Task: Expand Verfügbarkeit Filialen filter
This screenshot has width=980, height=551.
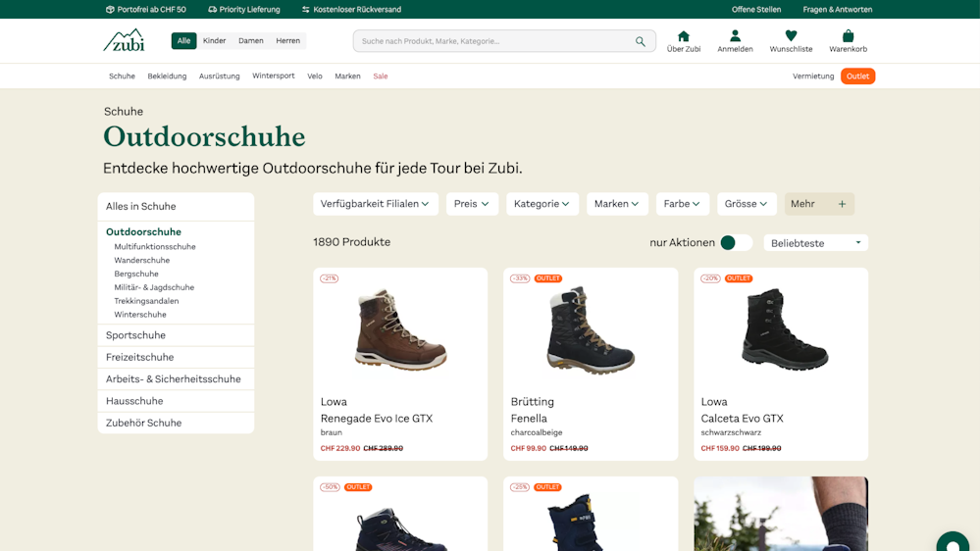Action: (376, 204)
